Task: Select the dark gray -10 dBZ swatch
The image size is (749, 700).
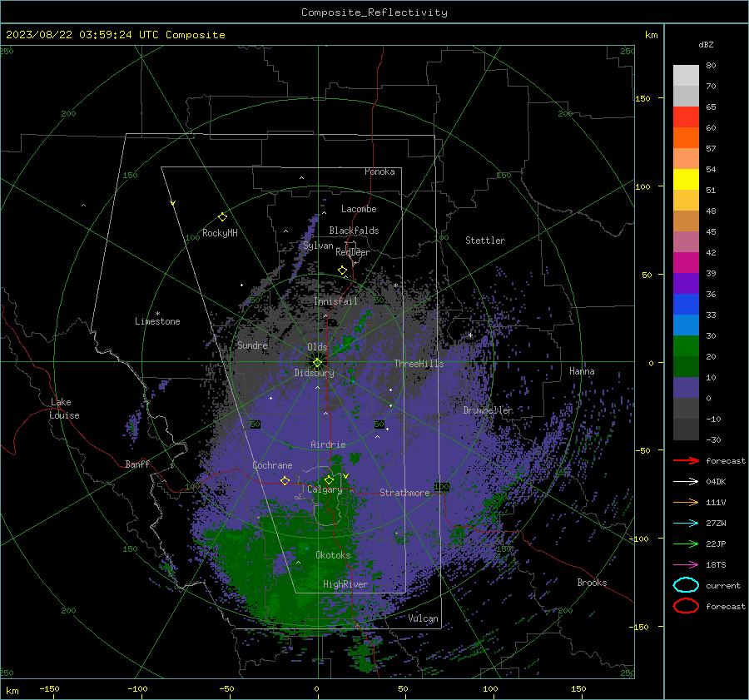Action: [x=686, y=429]
